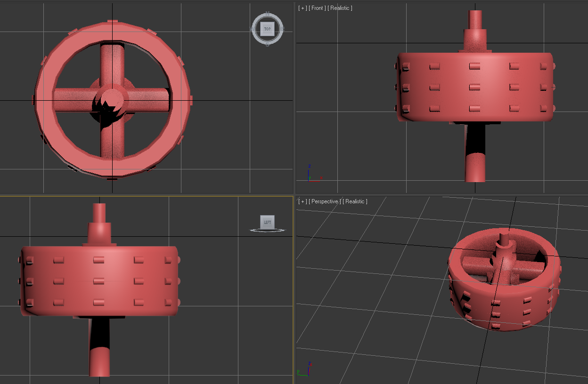Click the S compass letter on the ViewCube
This screenshot has height=384, width=588.
coord(268,44)
